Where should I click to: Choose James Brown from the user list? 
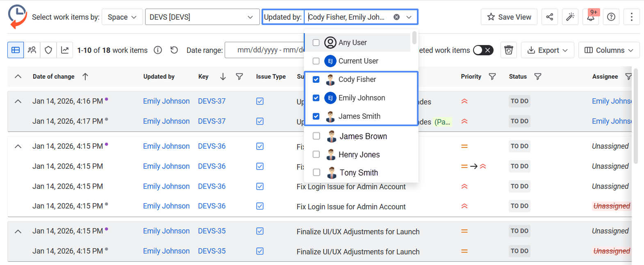click(x=316, y=136)
